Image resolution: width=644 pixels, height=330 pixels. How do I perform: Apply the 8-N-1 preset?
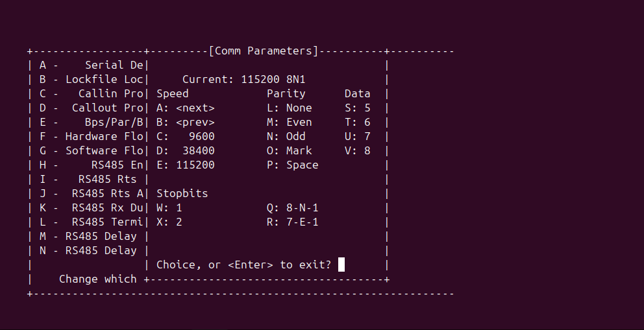point(293,207)
